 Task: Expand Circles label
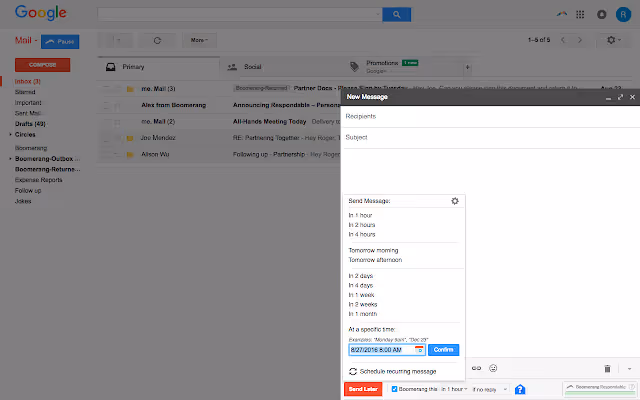[x=10, y=134]
